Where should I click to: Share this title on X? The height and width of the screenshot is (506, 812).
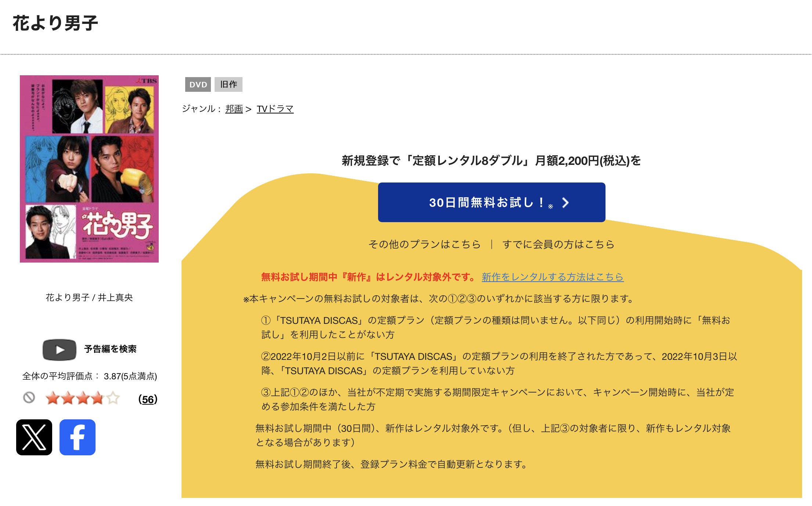[x=34, y=437]
